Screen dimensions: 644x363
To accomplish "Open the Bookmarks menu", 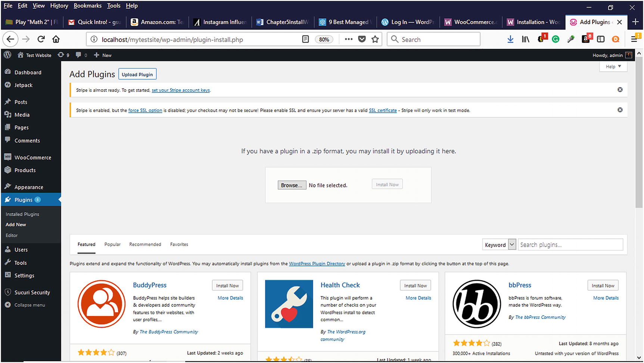I will pyautogui.click(x=87, y=6).
